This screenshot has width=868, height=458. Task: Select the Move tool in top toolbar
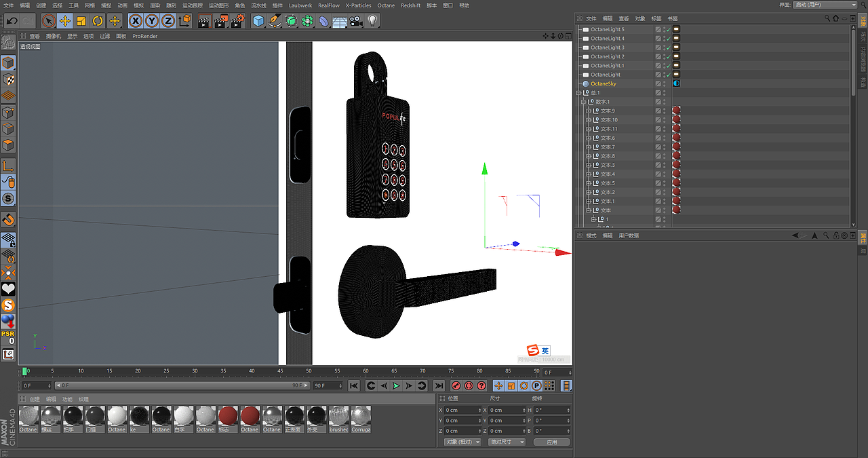(x=65, y=21)
